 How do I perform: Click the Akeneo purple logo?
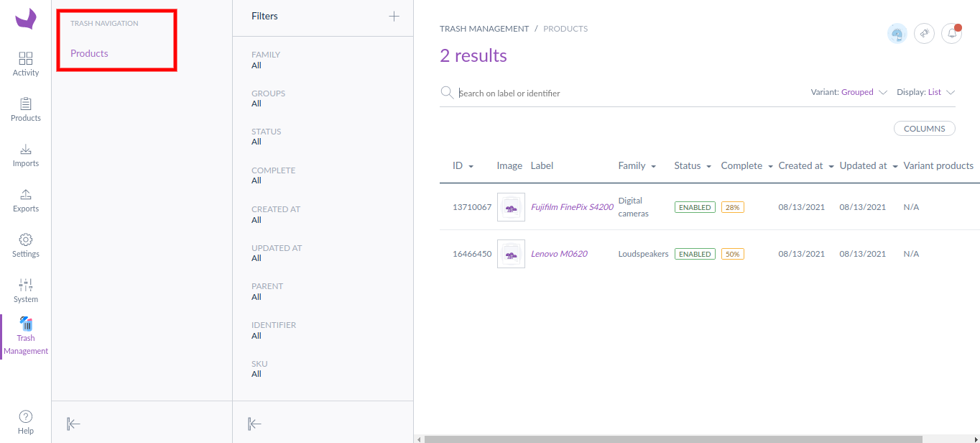point(26,19)
